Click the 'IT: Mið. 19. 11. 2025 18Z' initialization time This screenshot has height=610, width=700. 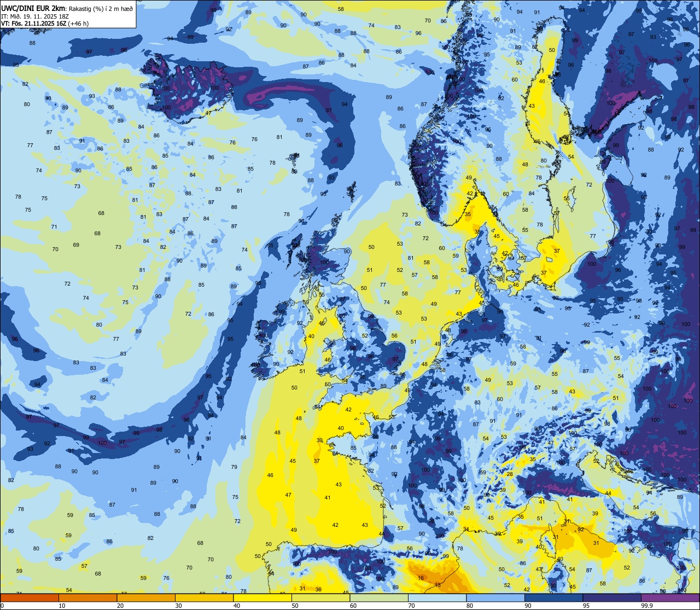tap(35, 16)
